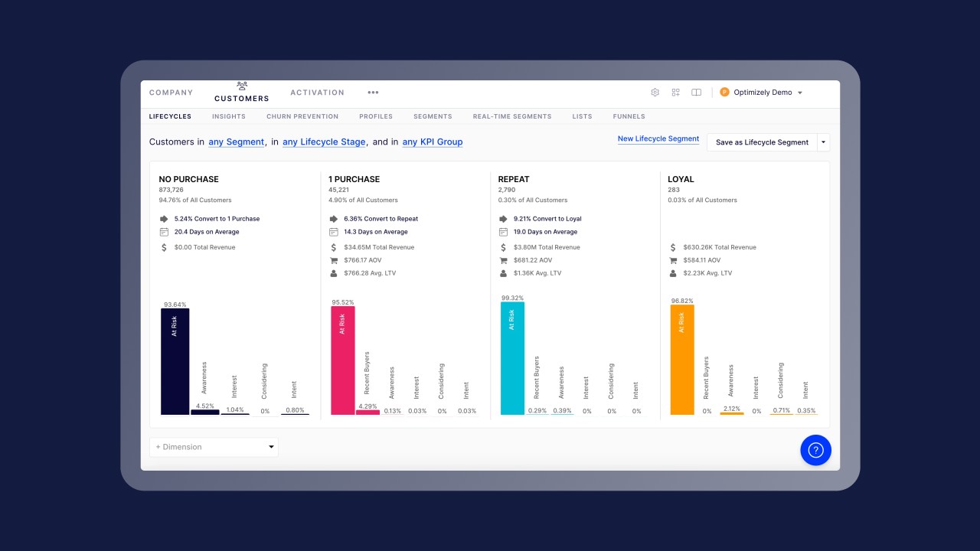
Task: Select the cyan At Risk bar in Repeat
Action: pyautogui.click(x=512, y=358)
